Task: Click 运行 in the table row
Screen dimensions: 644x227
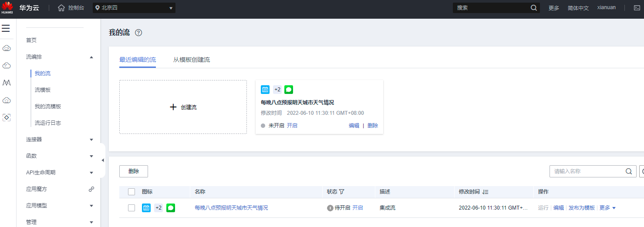Action: click(x=543, y=208)
